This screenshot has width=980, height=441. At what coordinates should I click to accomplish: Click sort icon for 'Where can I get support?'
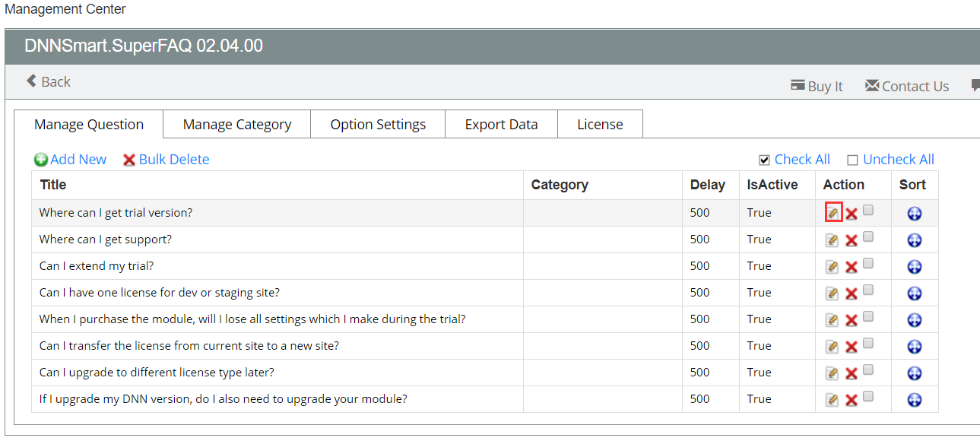915,240
